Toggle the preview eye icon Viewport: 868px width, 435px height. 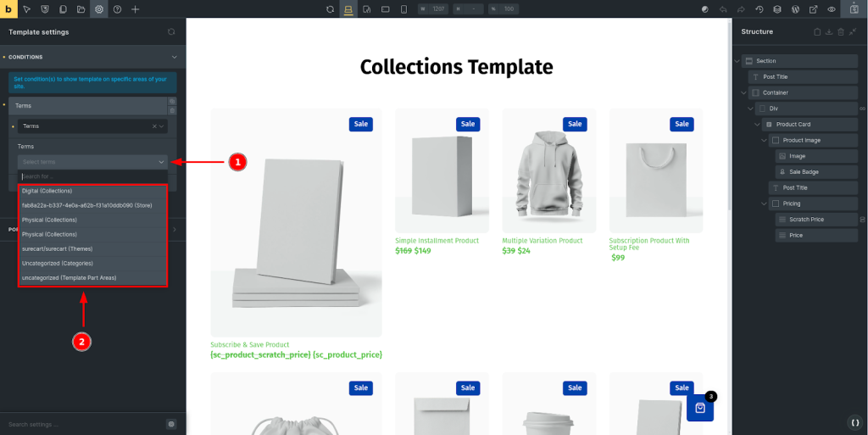[x=832, y=8]
